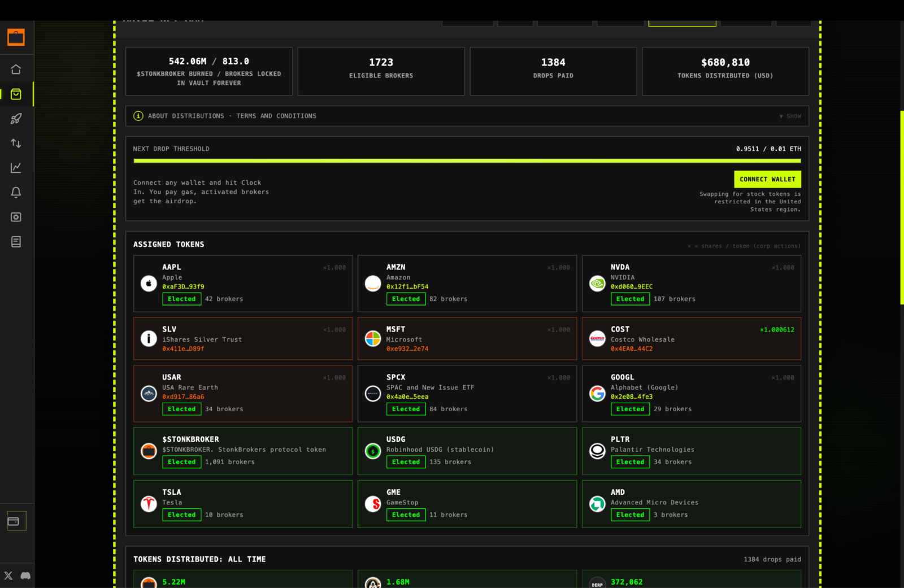Open the X (Twitter) link icon

point(8,576)
